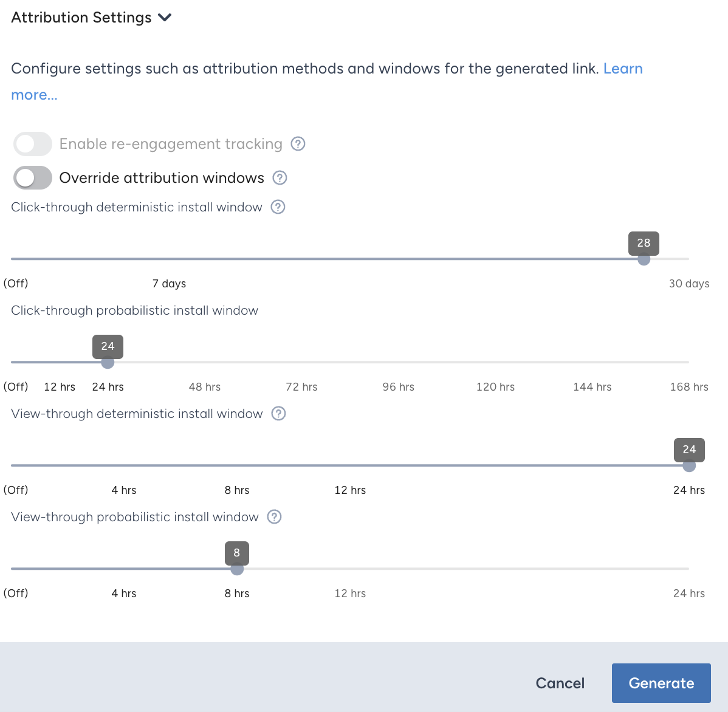Open the Learn more link
This screenshot has width=728, height=712.
pos(623,69)
